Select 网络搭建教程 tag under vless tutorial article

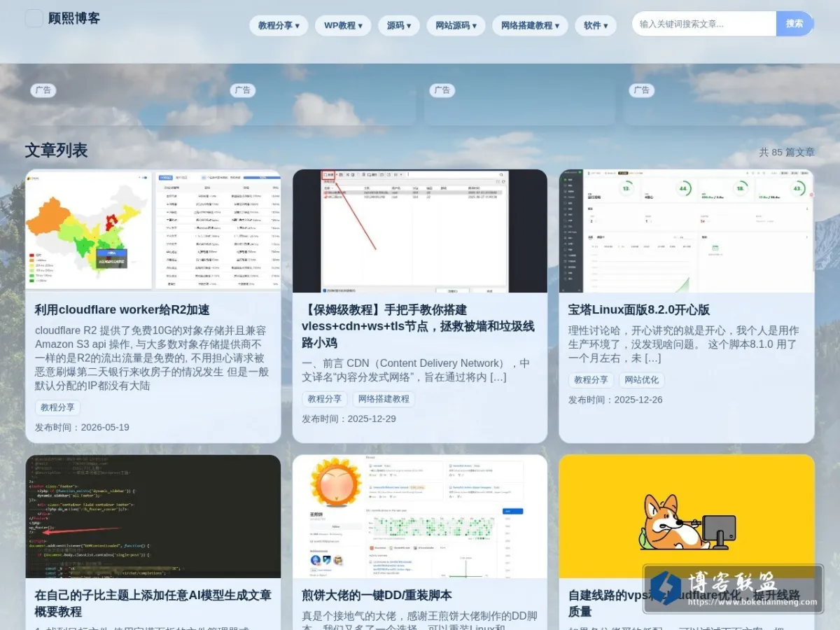coord(384,399)
